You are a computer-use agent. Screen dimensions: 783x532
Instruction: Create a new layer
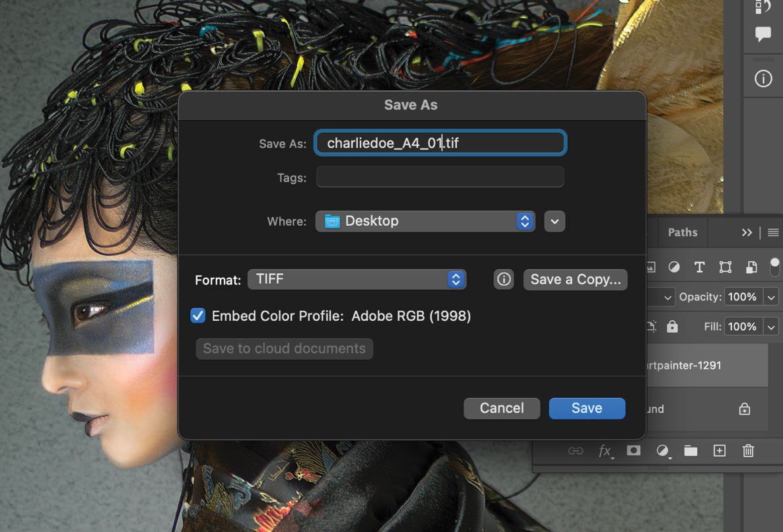point(720,451)
